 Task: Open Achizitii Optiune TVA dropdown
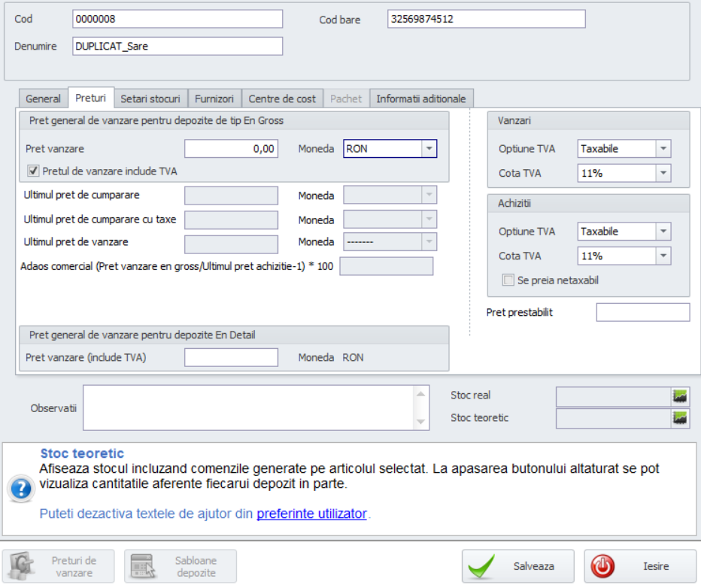click(663, 232)
